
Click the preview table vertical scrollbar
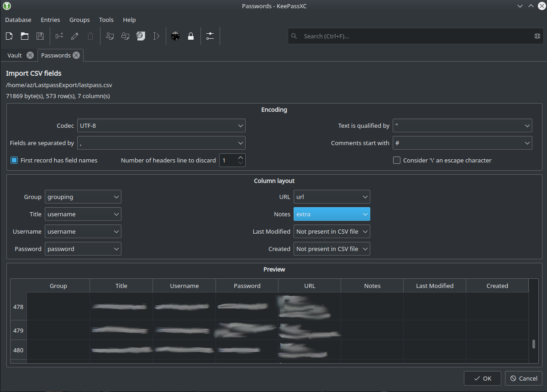[533, 344]
